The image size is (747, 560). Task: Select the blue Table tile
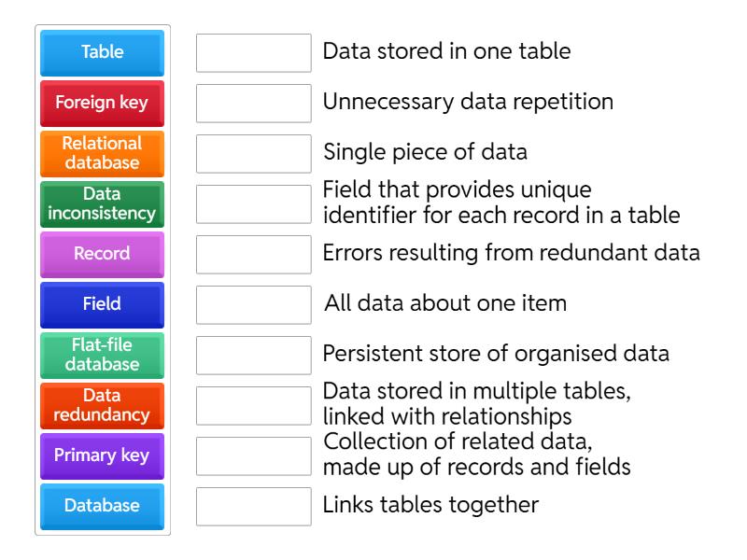pyautogui.click(x=102, y=53)
